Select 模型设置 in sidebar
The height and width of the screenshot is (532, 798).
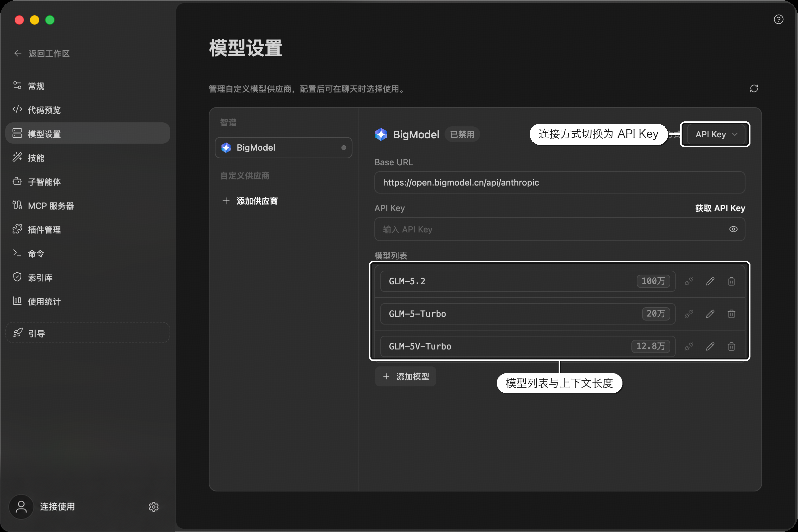click(x=87, y=133)
